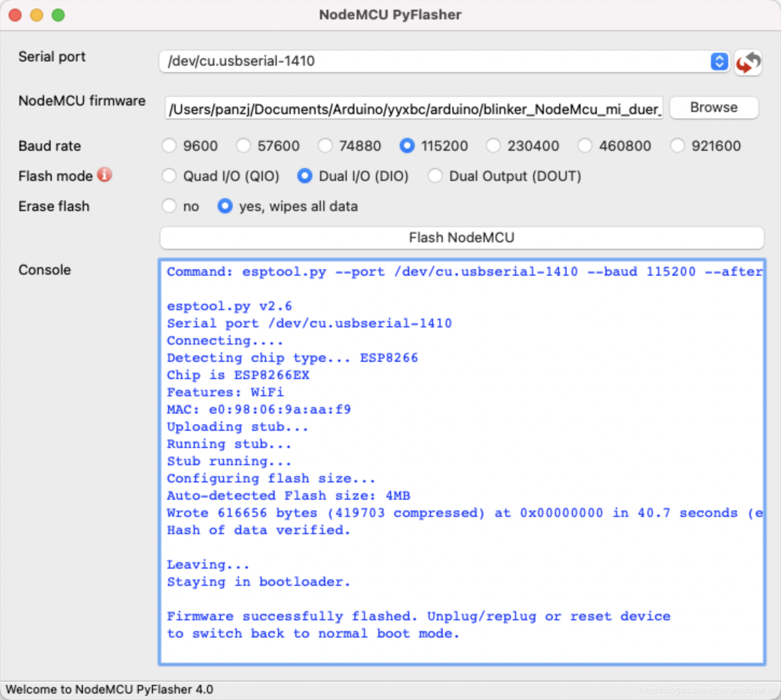Viewport: 781px width, 700px height.
Task: Select the 115200 baud rate
Action: pos(407,145)
